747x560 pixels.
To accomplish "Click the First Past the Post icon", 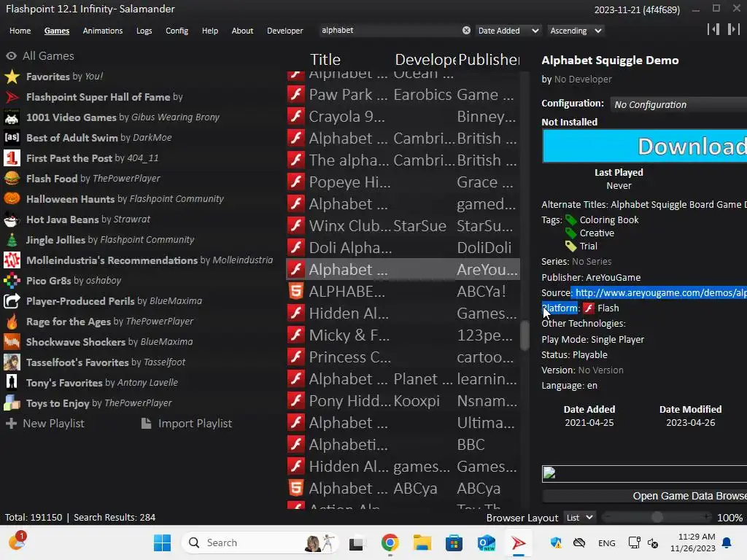I will (12, 158).
